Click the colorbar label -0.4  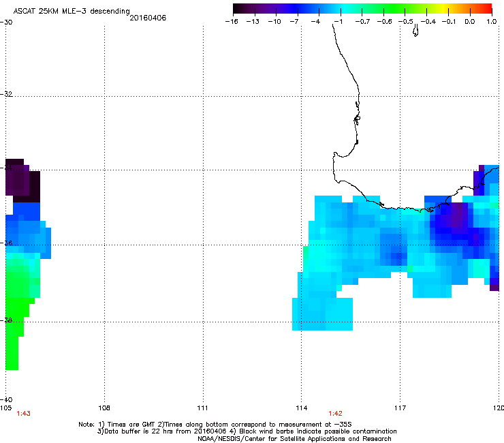[428, 22]
